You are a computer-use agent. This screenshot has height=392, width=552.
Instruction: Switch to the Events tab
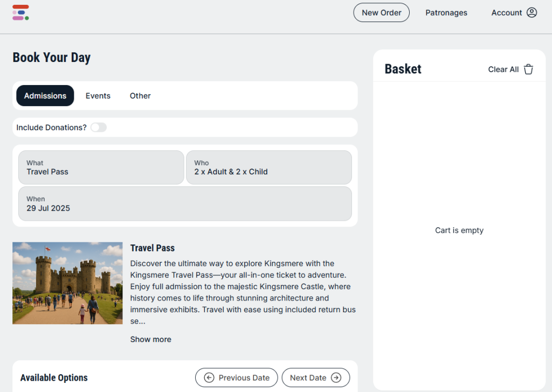point(98,96)
